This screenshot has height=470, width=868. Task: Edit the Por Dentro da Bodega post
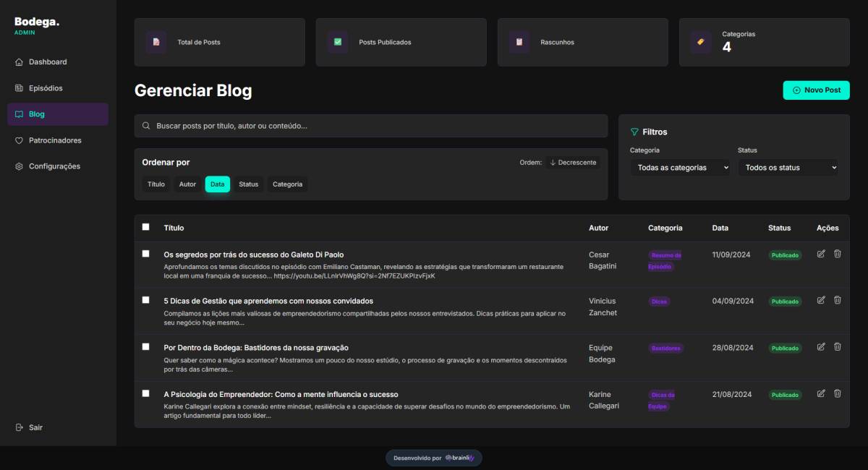[821, 347]
